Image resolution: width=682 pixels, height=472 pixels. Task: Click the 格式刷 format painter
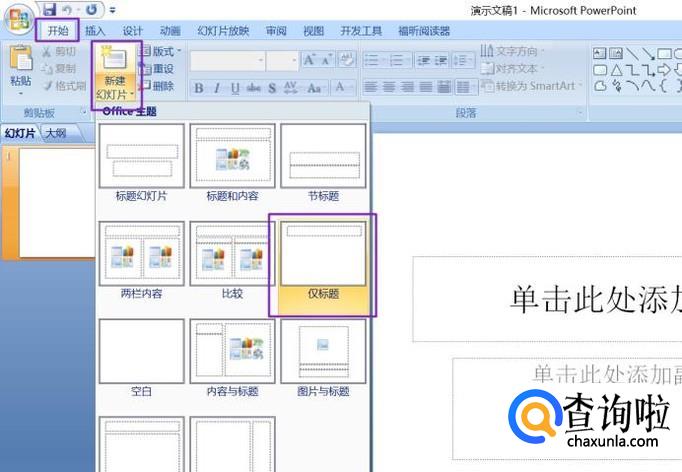pyautogui.click(x=64, y=86)
